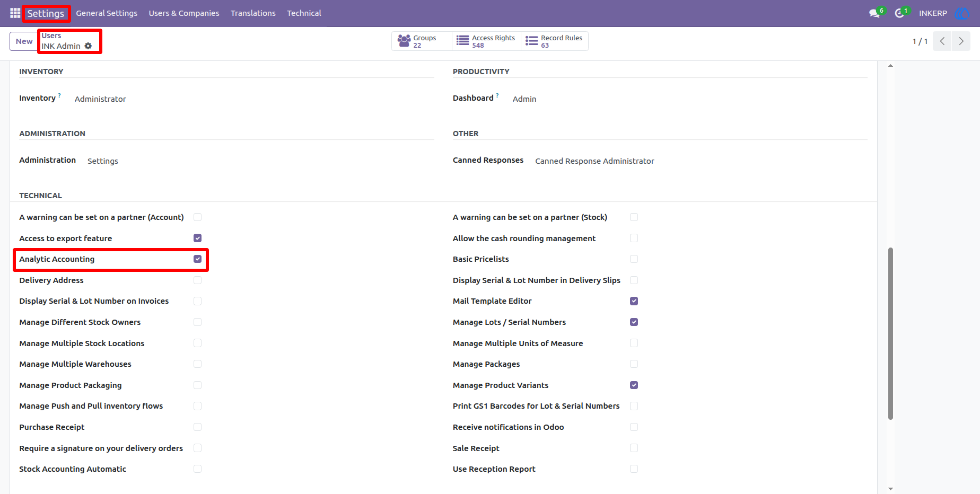Image resolution: width=980 pixels, height=494 pixels.
Task: Go to the previous record arrow
Action: 942,41
